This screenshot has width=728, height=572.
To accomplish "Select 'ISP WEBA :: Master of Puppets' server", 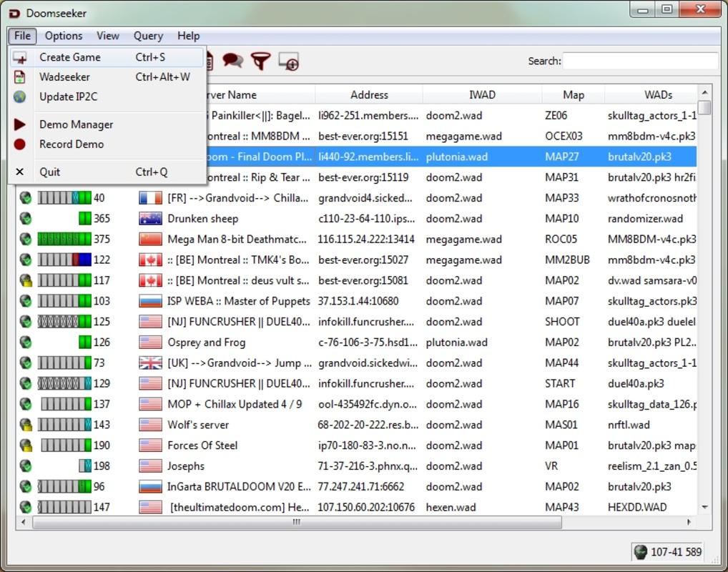I will click(x=239, y=301).
